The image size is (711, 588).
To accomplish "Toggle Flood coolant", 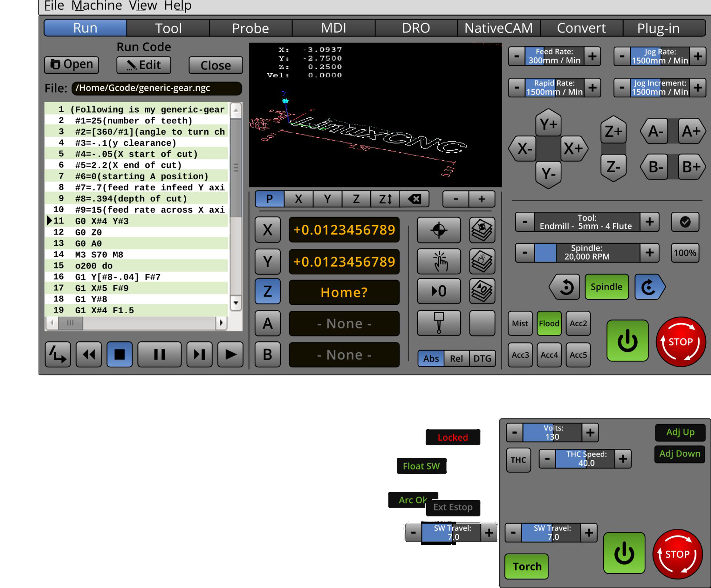I will click(549, 323).
